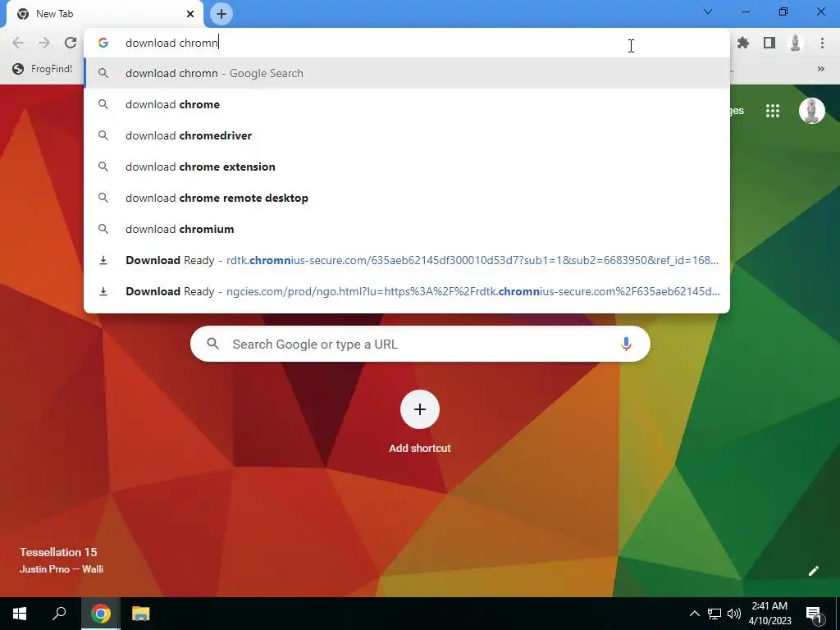
Task: Open the network status tray icon
Action: [x=714, y=614]
